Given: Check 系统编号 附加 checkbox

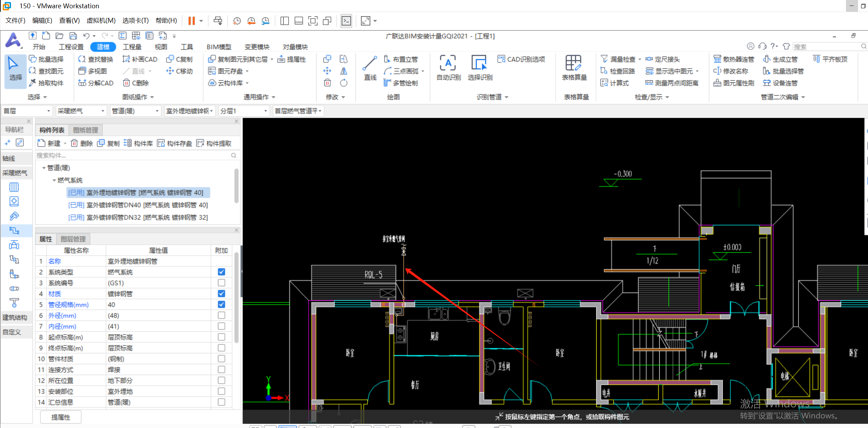Looking at the screenshot, I should pos(221,283).
